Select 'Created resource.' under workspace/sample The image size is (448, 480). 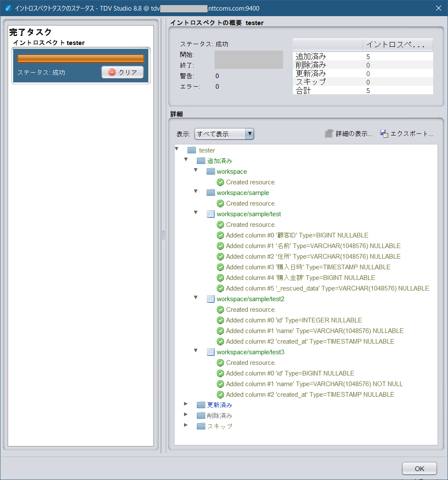coord(251,203)
